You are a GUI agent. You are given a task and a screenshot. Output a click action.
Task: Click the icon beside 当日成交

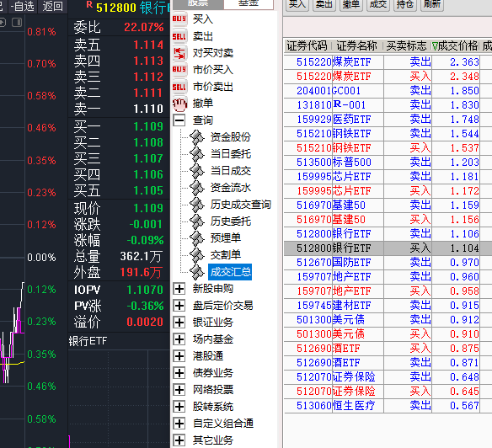click(197, 171)
